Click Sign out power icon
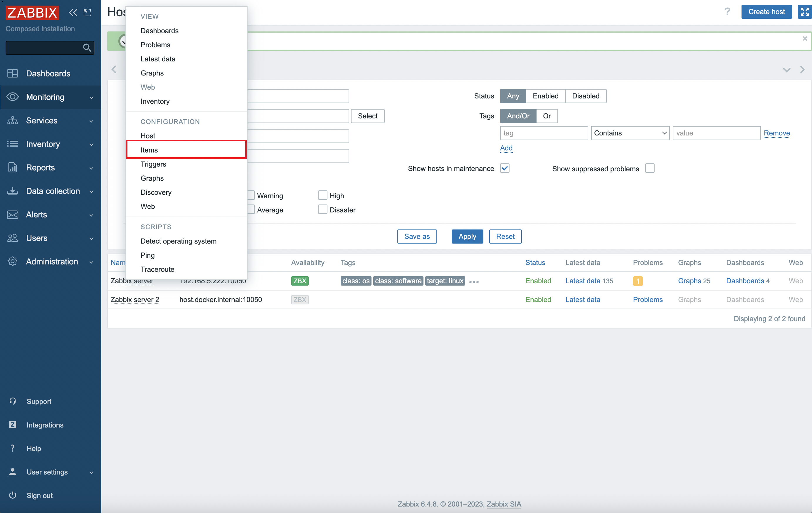This screenshot has width=812, height=513. (12, 495)
